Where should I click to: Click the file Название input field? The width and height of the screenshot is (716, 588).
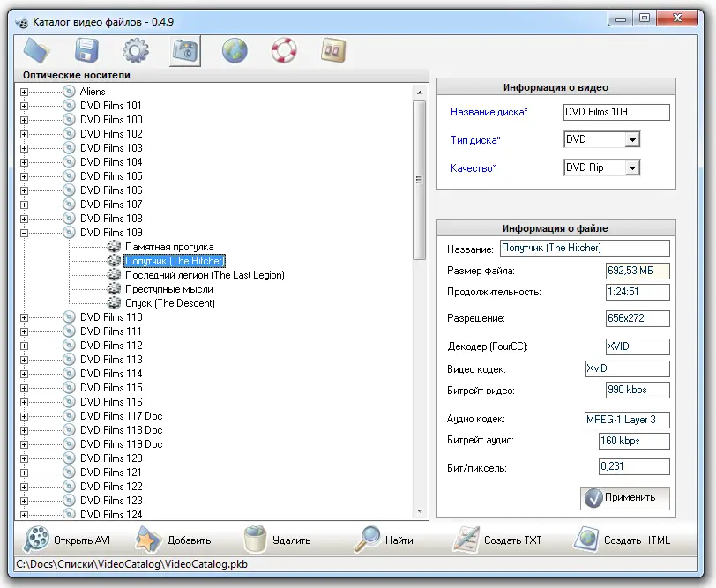tap(585, 248)
